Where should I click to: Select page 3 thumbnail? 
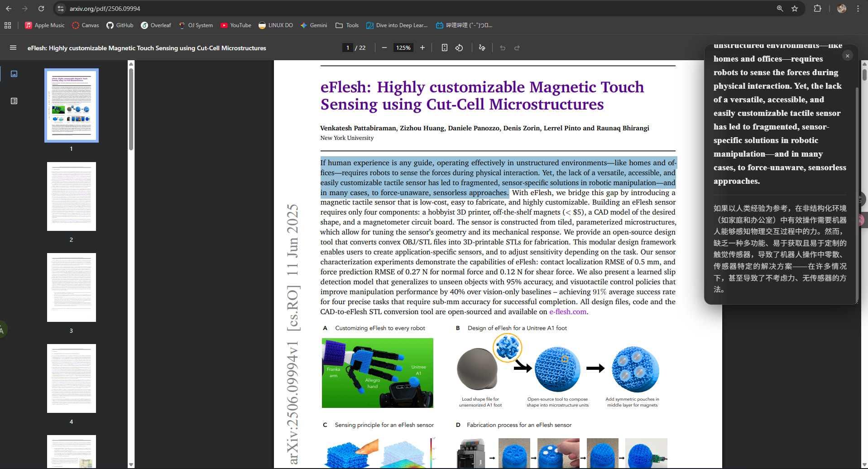tap(72, 287)
